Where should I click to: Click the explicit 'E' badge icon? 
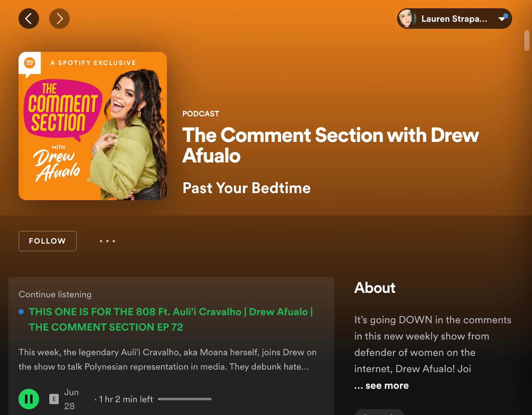(54, 399)
